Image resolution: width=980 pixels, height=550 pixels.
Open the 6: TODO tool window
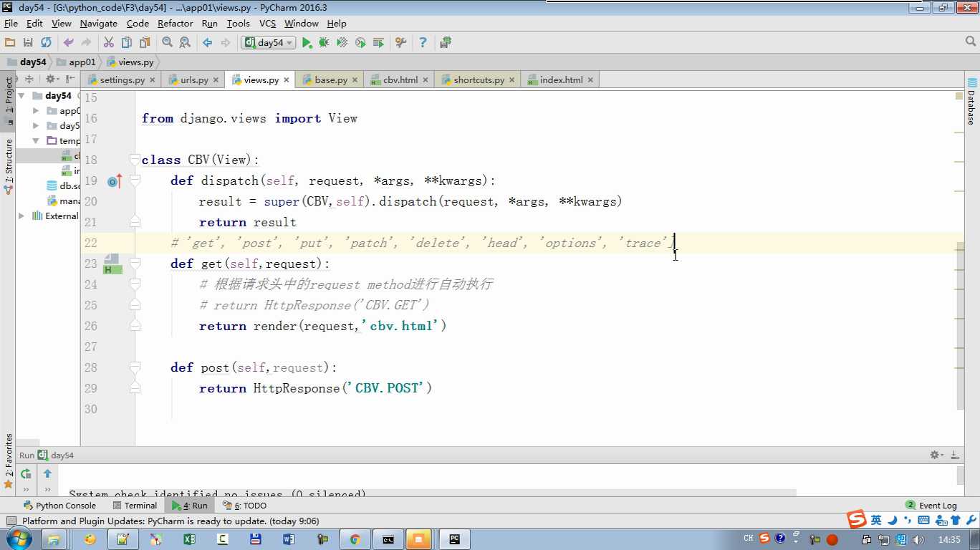pyautogui.click(x=244, y=506)
